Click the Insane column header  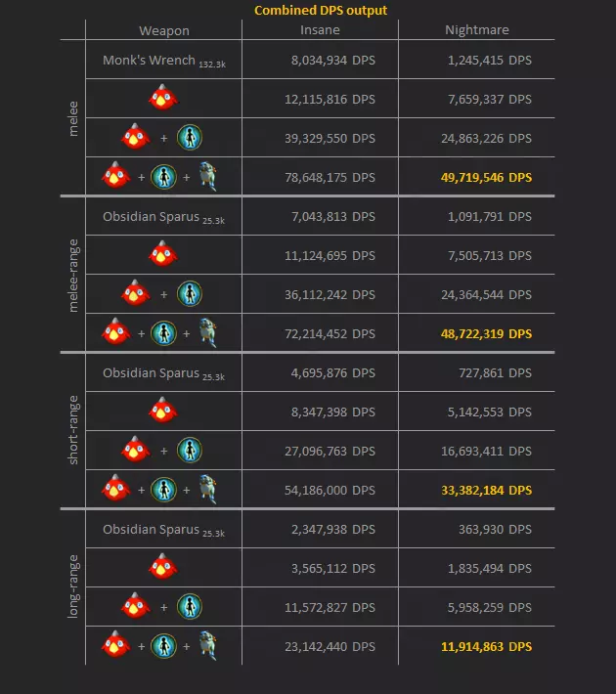[x=320, y=30]
